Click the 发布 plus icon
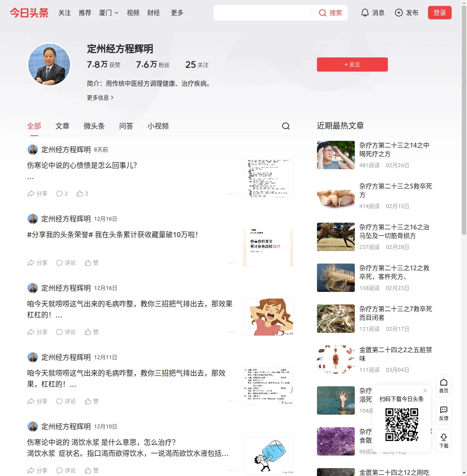 point(399,13)
